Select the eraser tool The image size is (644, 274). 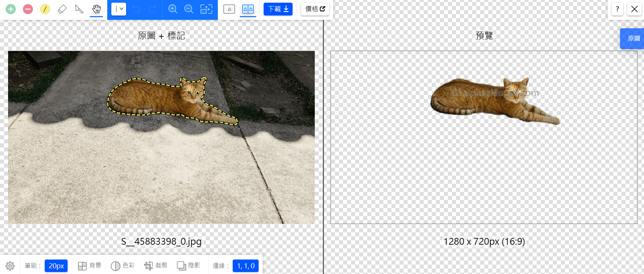point(62,9)
